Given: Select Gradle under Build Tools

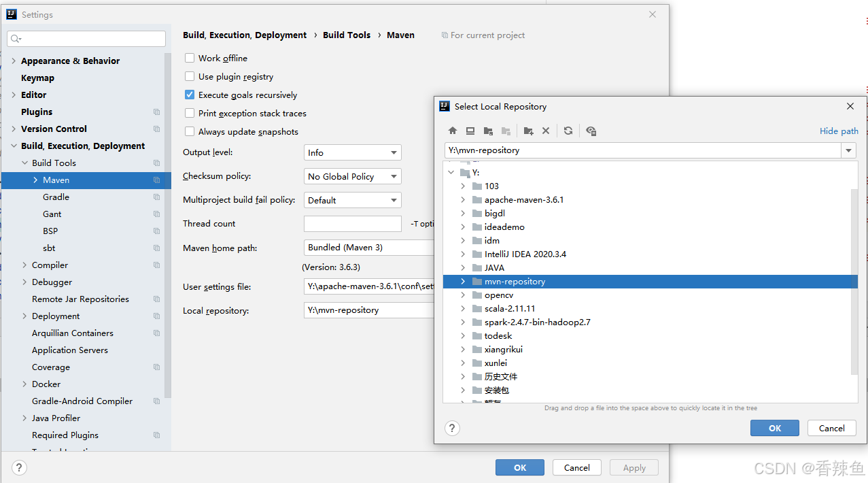Looking at the screenshot, I should pyautogui.click(x=56, y=197).
